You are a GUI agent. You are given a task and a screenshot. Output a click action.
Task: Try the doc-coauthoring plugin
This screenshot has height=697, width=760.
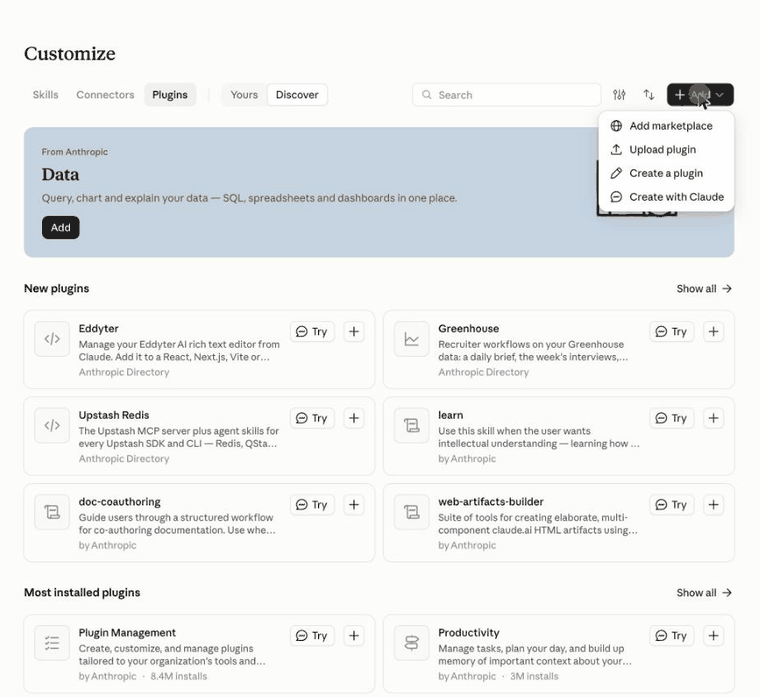point(312,505)
